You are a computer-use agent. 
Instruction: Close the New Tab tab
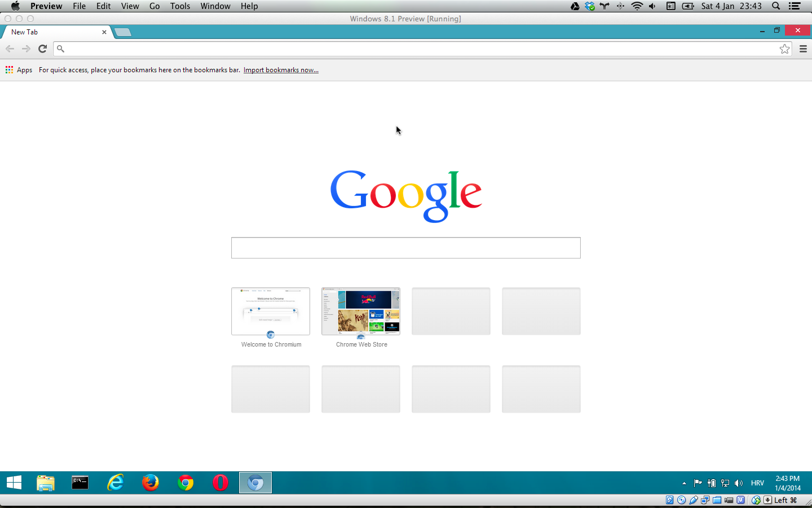[104, 32]
